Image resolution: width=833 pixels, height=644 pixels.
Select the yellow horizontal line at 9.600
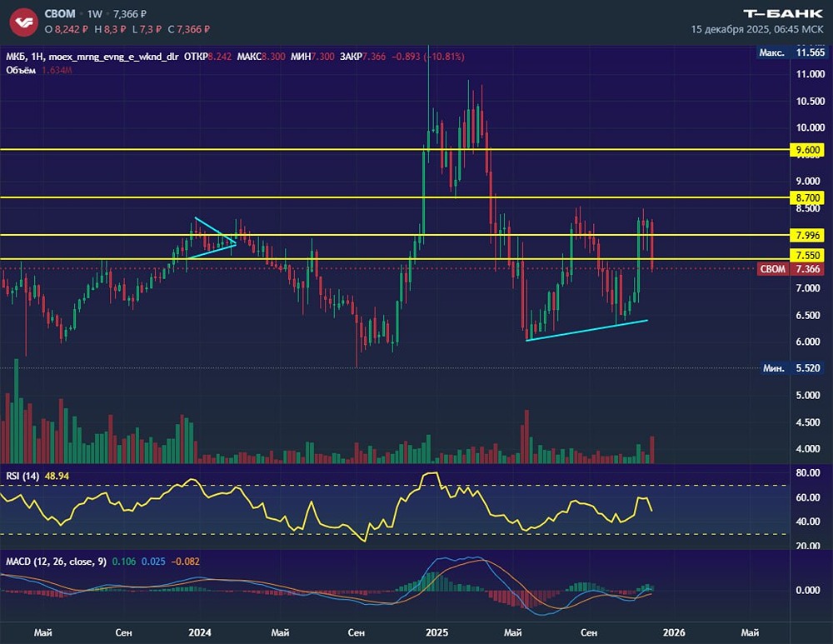[395, 150]
